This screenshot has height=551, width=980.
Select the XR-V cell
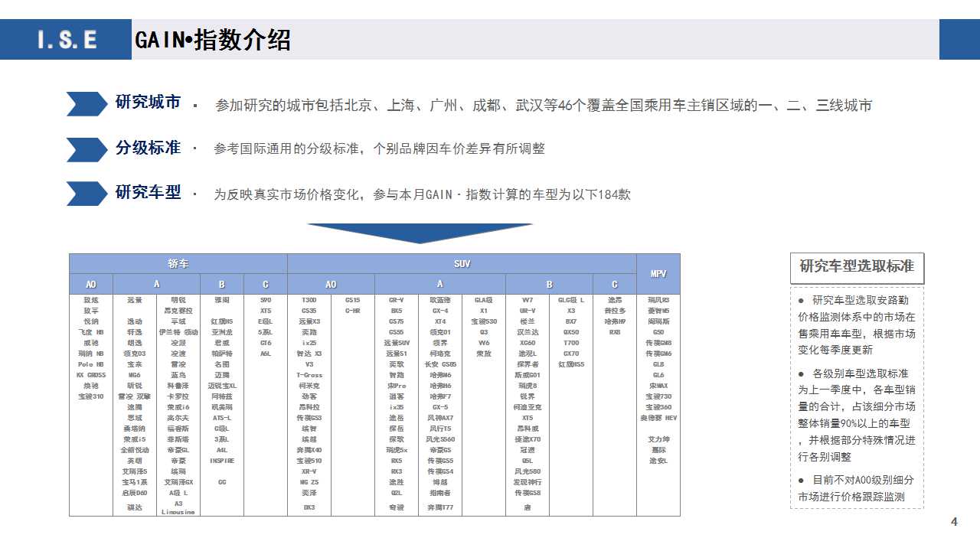coord(309,472)
